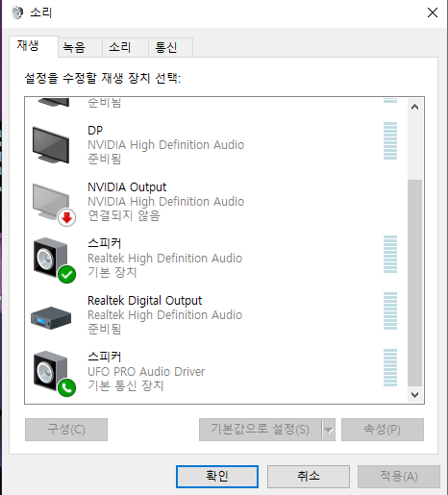448x495 pixels.
Task: Click the list scroll up arrow
Action: coord(414,107)
